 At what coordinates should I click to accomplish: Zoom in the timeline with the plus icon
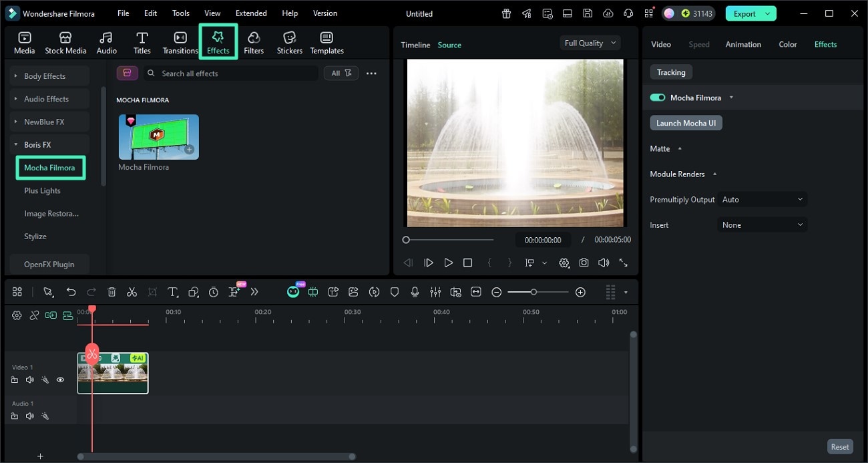pyautogui.click(x=580, y=291)
